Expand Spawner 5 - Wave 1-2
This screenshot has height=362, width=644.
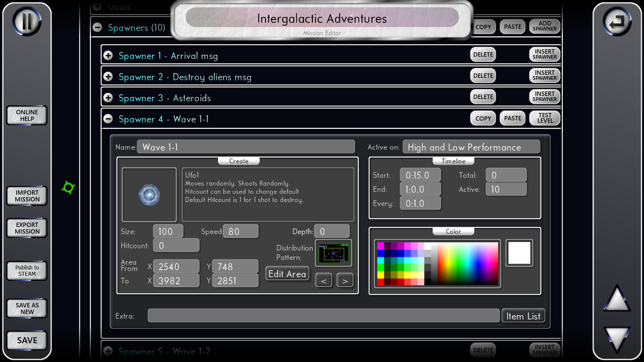[108, 351]
